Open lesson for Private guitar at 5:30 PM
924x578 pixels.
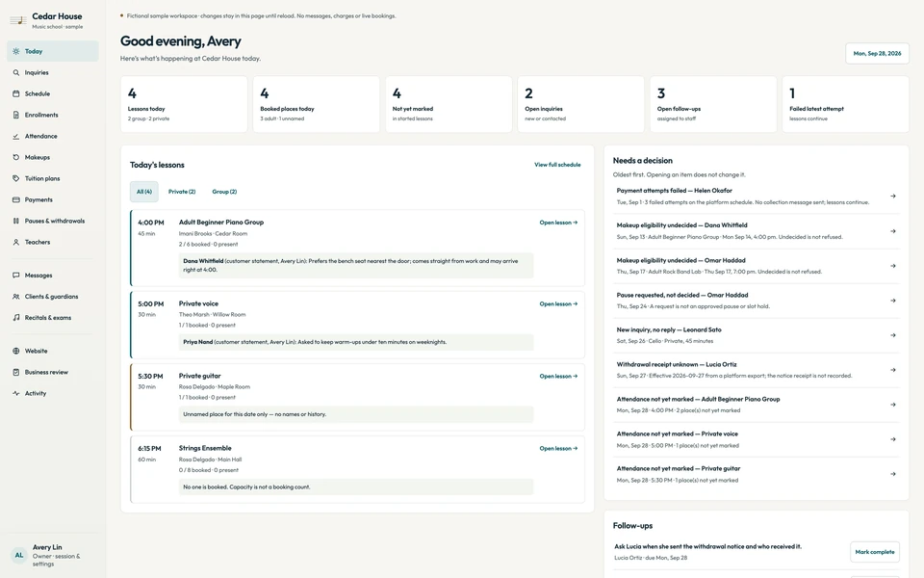tap(558, 377)
